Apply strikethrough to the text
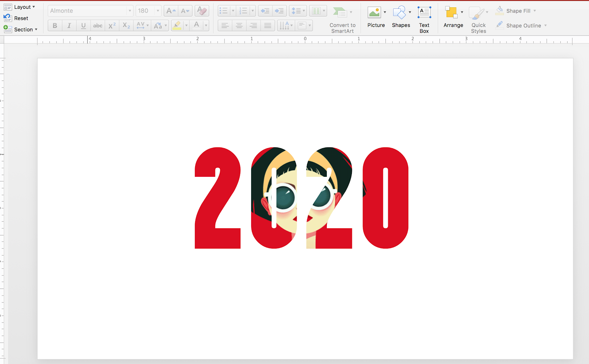The height and width of the screenshot is (364, 589). tap(97, 25)
